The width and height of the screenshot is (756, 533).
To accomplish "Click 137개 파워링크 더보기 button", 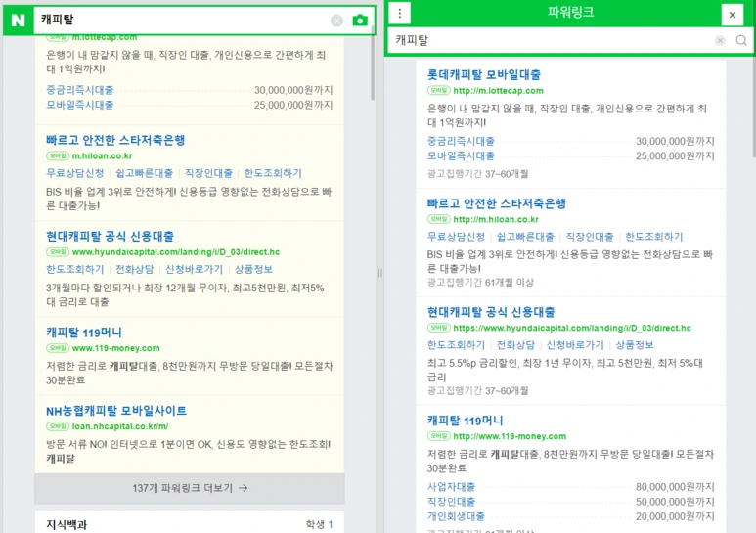I will (190, 488).
